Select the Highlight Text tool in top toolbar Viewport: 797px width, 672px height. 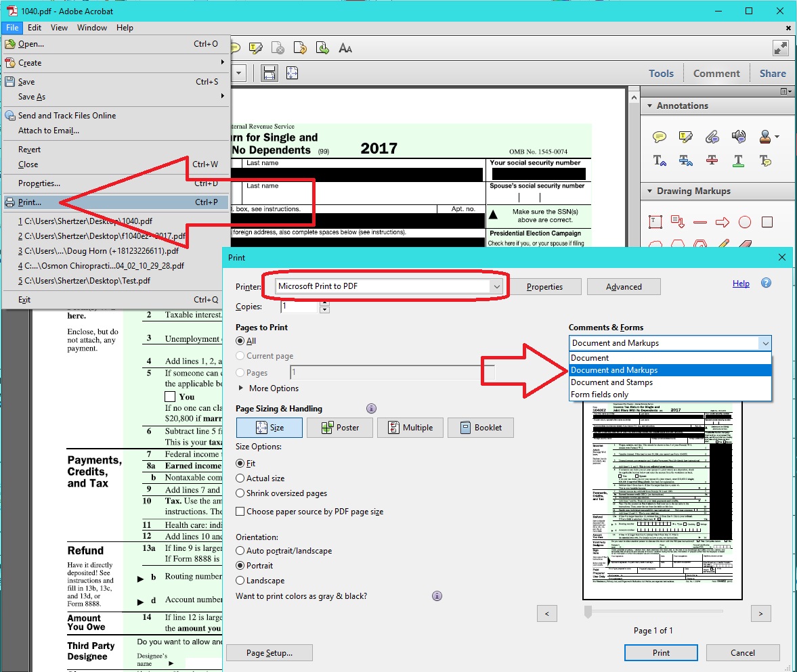(256, 48)
